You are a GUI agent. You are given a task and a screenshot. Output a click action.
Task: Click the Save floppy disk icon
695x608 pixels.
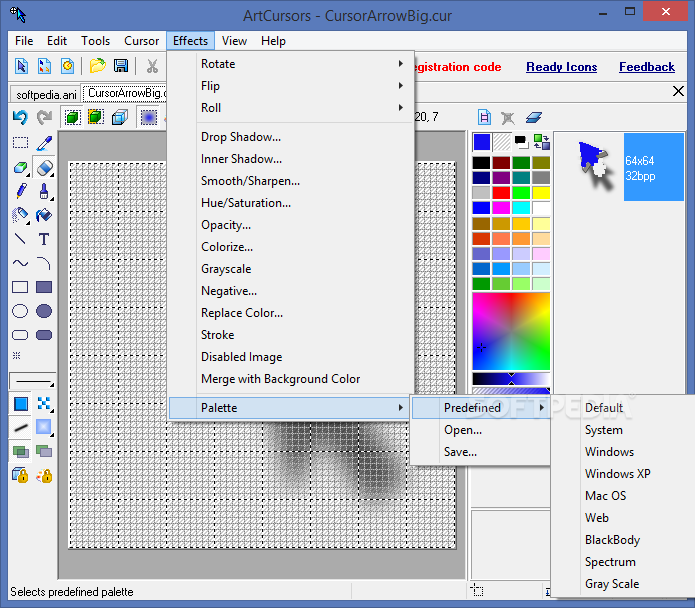121,66
